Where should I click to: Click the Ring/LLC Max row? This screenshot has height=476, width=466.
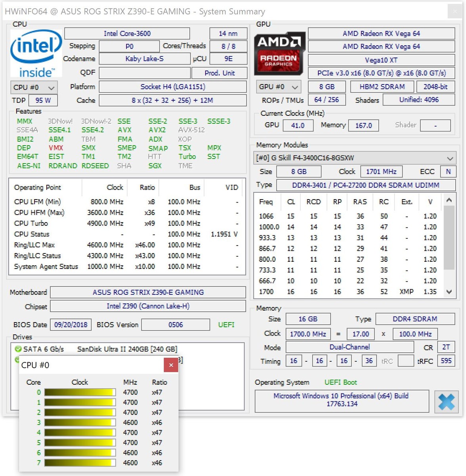pos(127,245)
